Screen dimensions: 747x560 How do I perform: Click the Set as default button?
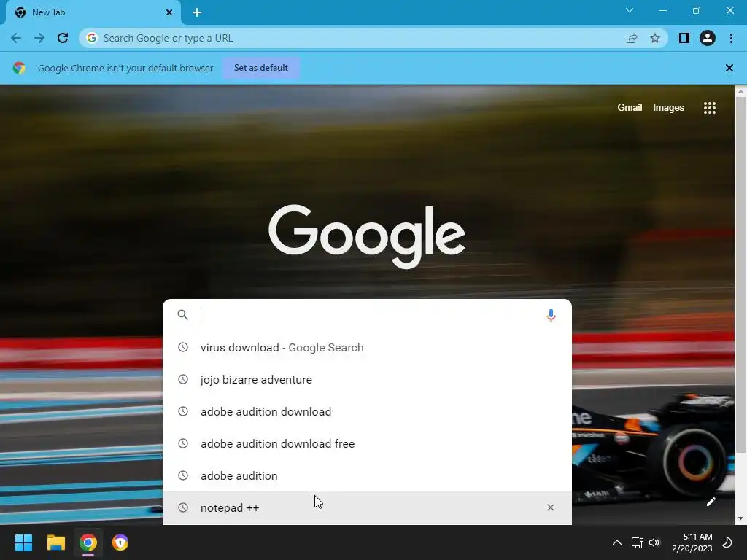261,68
